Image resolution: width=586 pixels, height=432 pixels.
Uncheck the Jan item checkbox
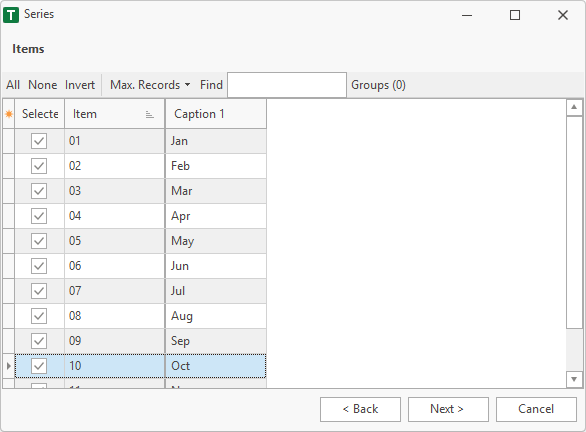pos(39,141)
